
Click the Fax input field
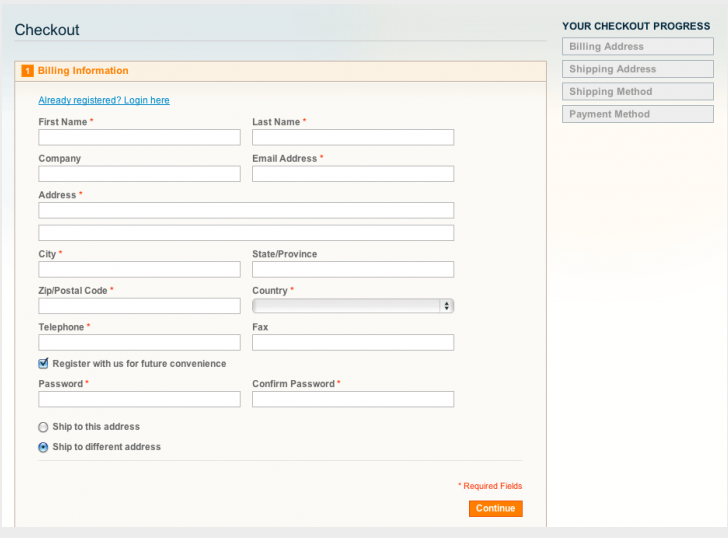[353, 343]
